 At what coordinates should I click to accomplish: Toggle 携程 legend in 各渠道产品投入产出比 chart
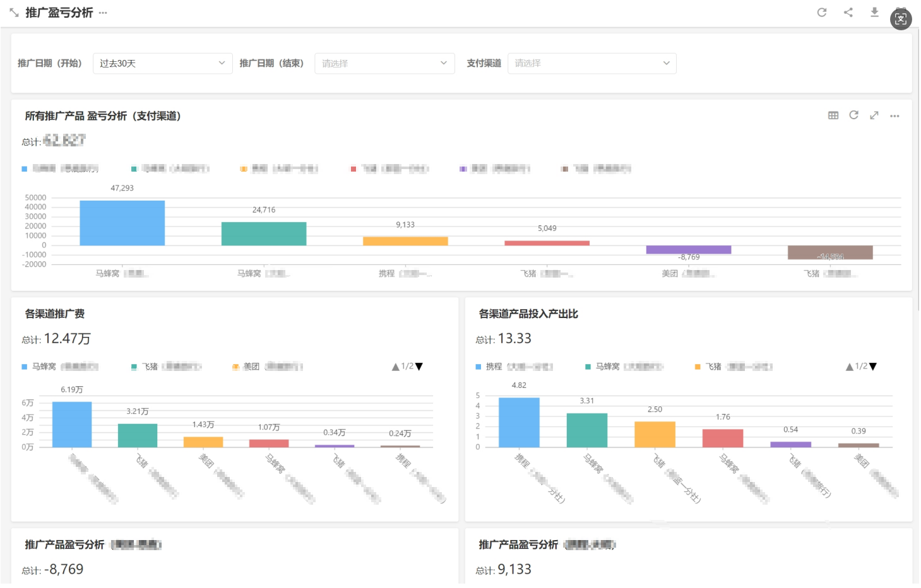pos(494,367)
